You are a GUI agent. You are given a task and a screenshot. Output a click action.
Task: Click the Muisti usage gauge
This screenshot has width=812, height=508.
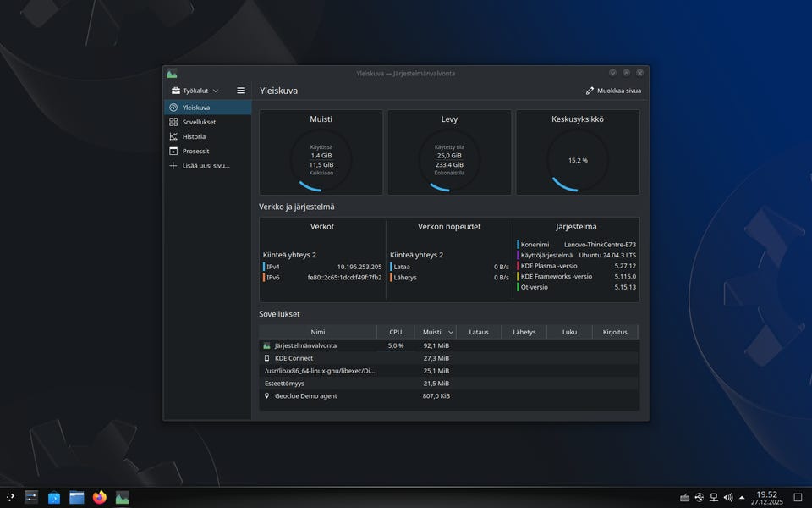pos(321,159)
